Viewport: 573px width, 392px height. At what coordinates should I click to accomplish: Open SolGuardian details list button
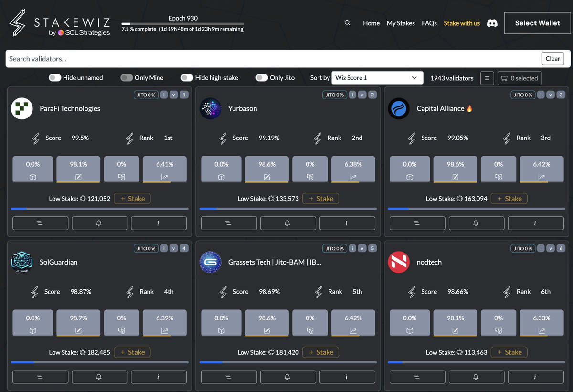coord(40,377)
